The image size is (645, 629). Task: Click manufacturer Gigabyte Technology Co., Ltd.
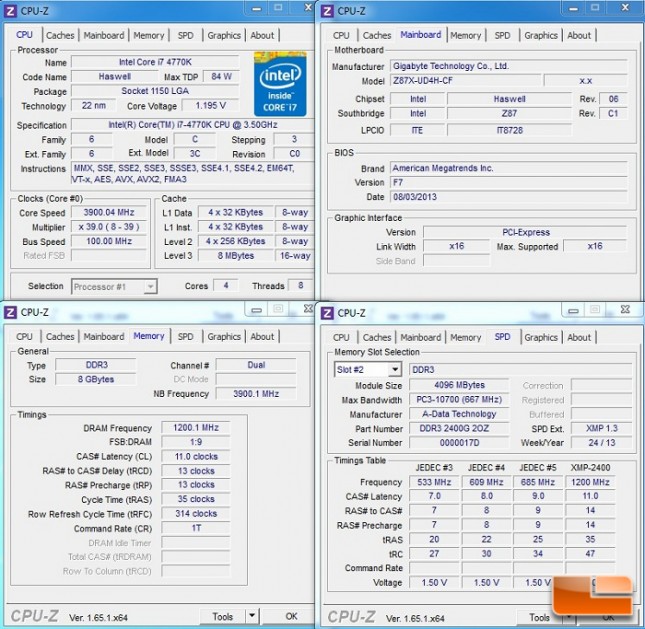[x=509, y=66]
